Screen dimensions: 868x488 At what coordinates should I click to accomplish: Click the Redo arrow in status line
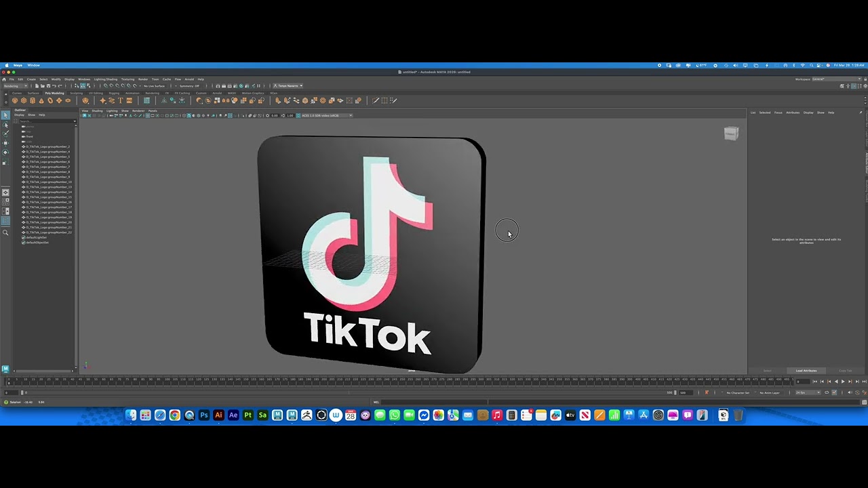[60, 86]
